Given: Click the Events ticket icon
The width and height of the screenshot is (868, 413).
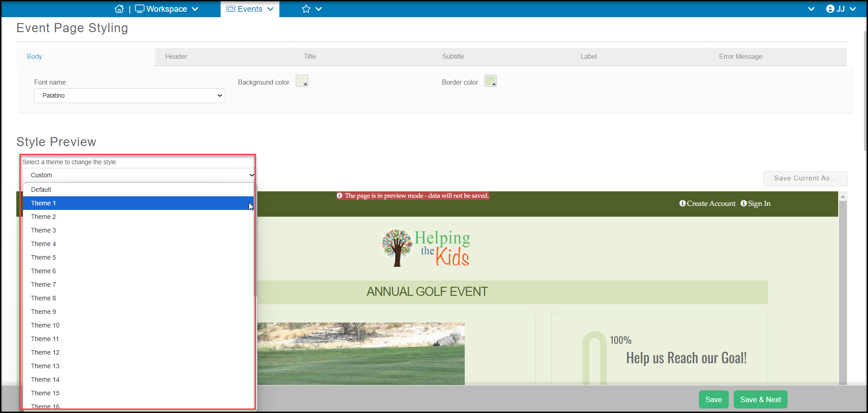Looking at the screenshot, I should point(231,9).
